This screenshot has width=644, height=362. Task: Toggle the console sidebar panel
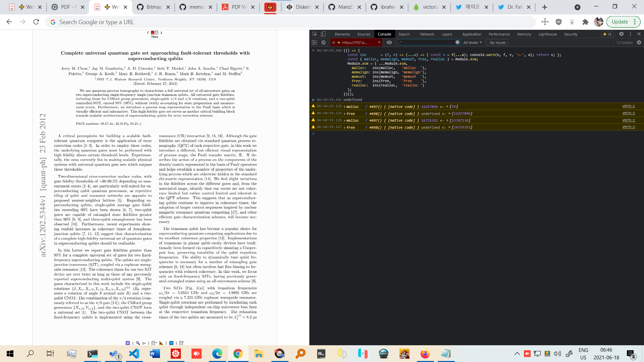[x=314, y=43]
